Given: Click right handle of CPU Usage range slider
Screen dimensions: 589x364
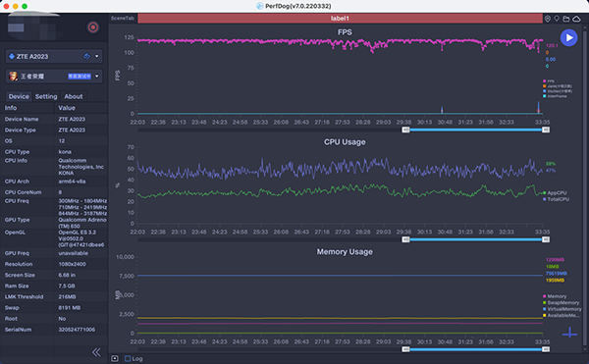Looking at the screenshot, I should 546,239.
